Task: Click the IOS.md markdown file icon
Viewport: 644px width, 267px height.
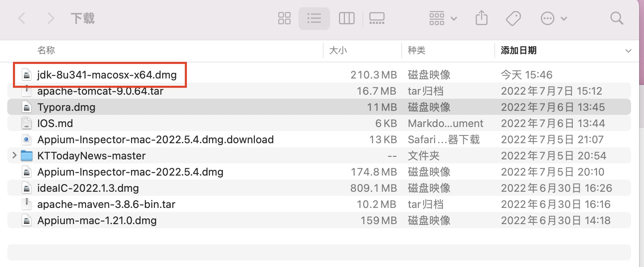Action: point(27,123)
